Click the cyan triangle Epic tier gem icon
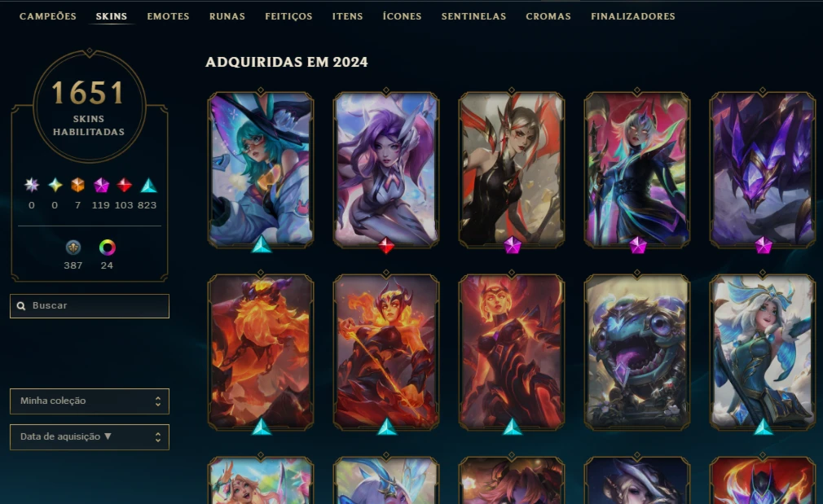This screenshot has width=823, height=504. 148,185
